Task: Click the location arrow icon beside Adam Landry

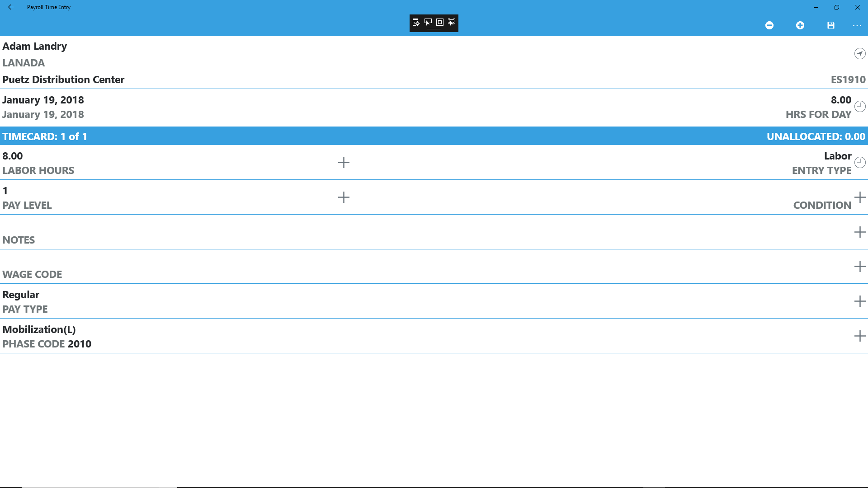Action: point(860,54)
